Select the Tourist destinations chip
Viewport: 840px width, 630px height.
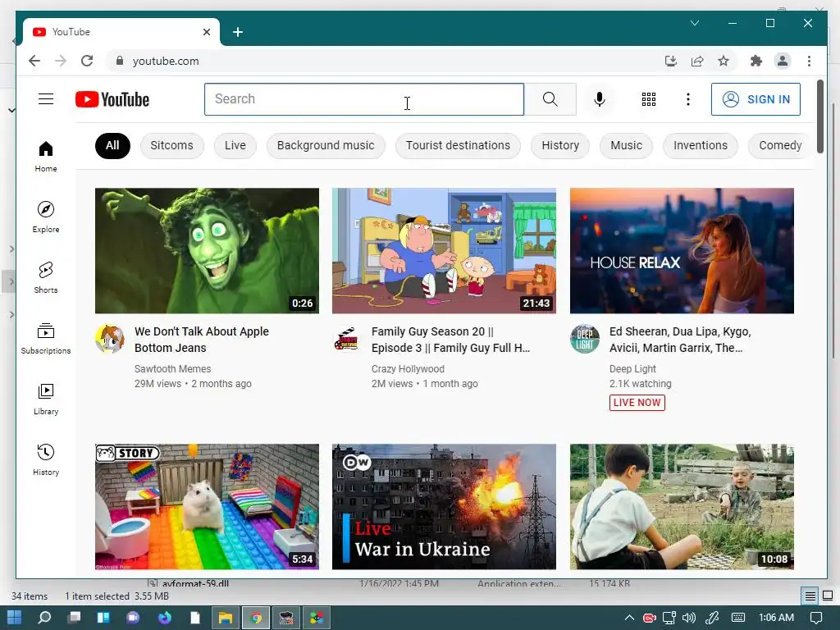click(x=458, y=146)
